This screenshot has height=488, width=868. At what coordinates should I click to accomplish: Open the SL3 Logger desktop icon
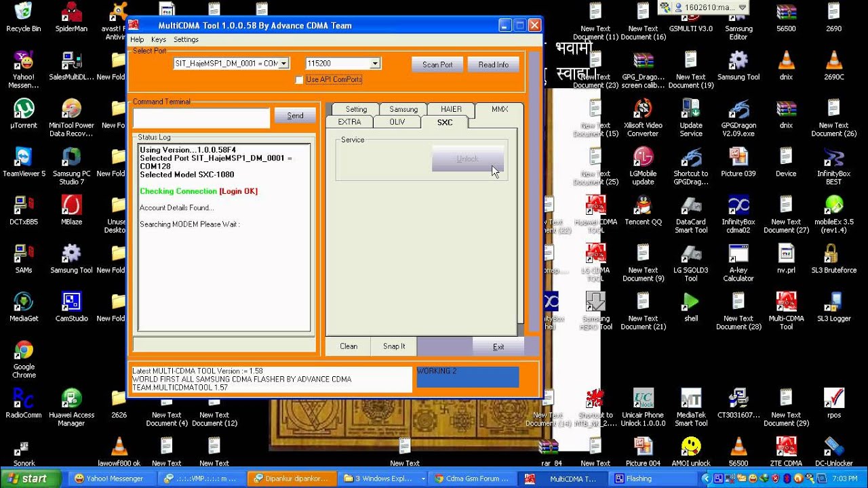click(833, 306)
